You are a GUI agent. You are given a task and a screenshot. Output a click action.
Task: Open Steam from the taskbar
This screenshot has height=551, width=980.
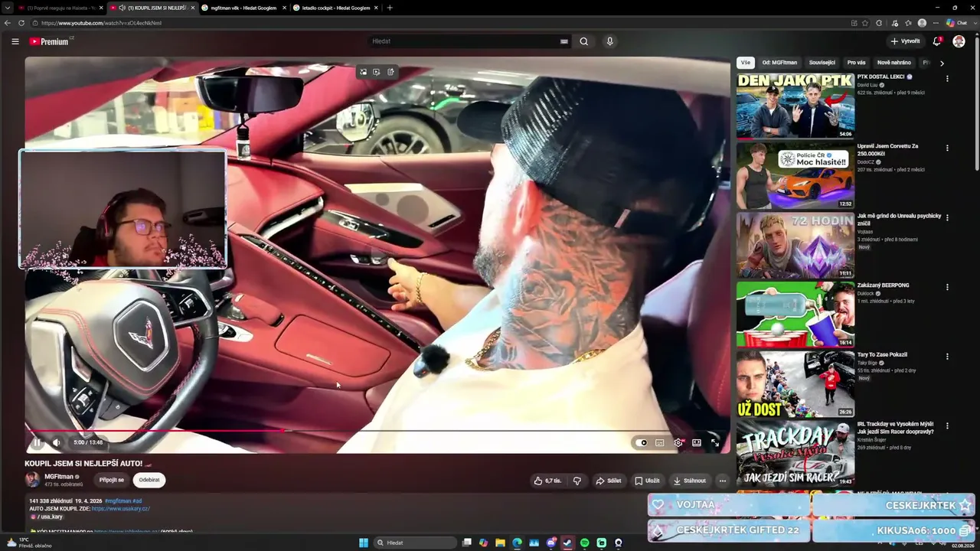pyautogui.click(x=567, y=543)
